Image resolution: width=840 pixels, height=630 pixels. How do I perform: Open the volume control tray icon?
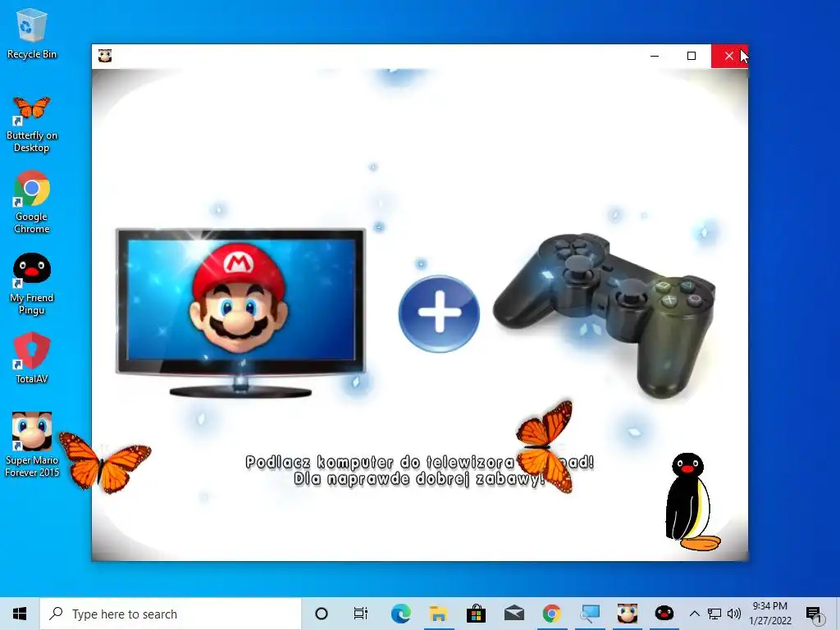(x=734, y=614)
